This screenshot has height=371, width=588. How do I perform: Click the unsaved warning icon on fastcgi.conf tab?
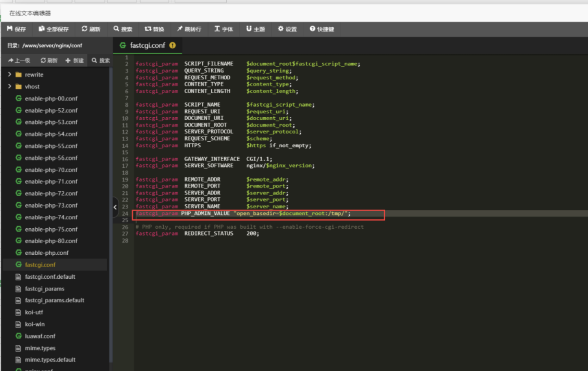point(173,45)
